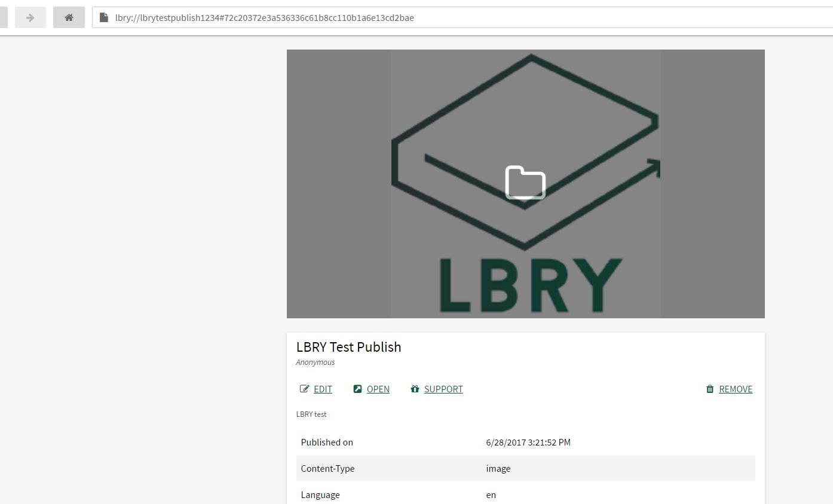Image resolution: width=833 pixels, height=504 pixels.
Task: Choose the SUPPORT link
Action: (443, 389)
